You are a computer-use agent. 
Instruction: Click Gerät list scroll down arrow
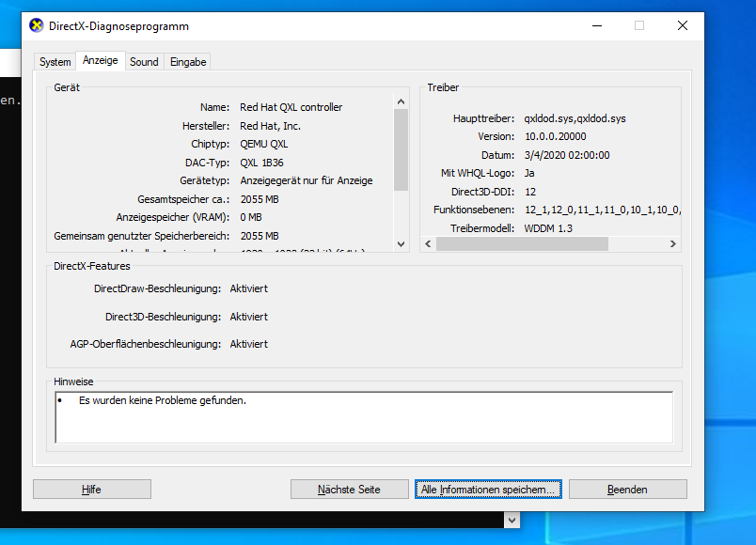coord(401,243)
